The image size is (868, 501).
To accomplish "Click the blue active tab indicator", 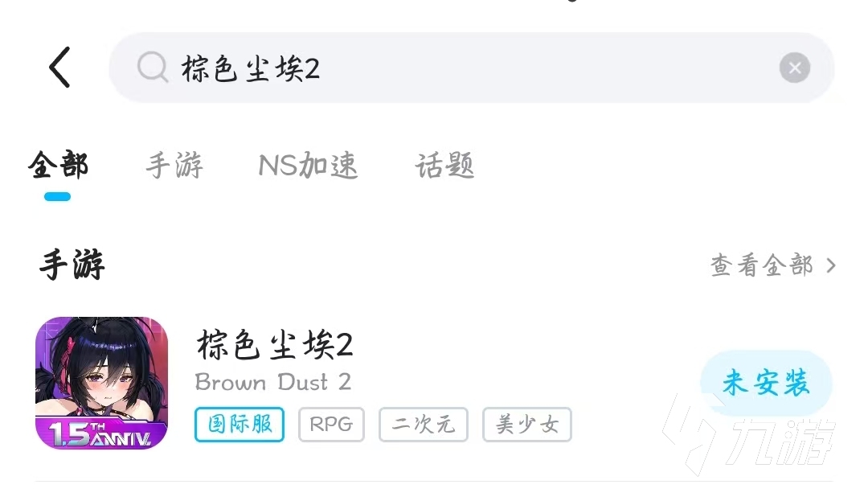I will (x=58, y=196).
